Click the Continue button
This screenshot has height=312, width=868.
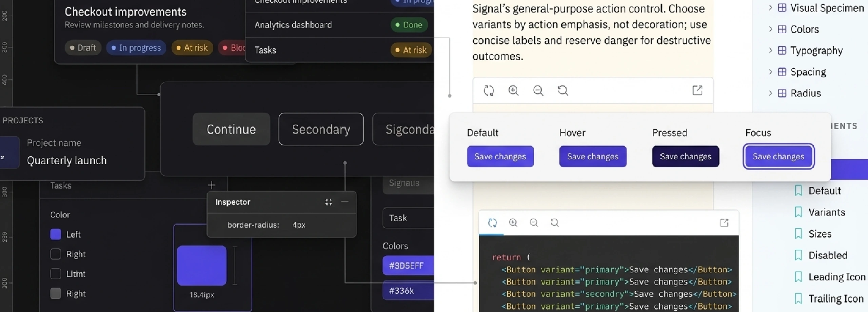click(x=231, y=129)
